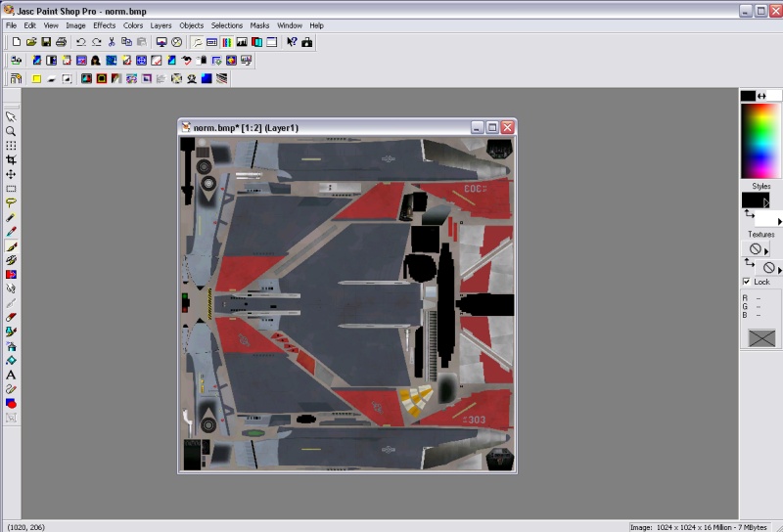This screenshot has width=783, height=532.
Task: Select the Airbrush spray can tool
Action: (11, 346)
